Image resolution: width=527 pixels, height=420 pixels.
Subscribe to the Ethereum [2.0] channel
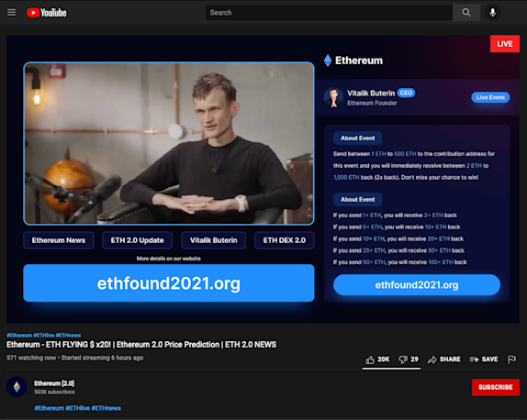coord(496,387)
